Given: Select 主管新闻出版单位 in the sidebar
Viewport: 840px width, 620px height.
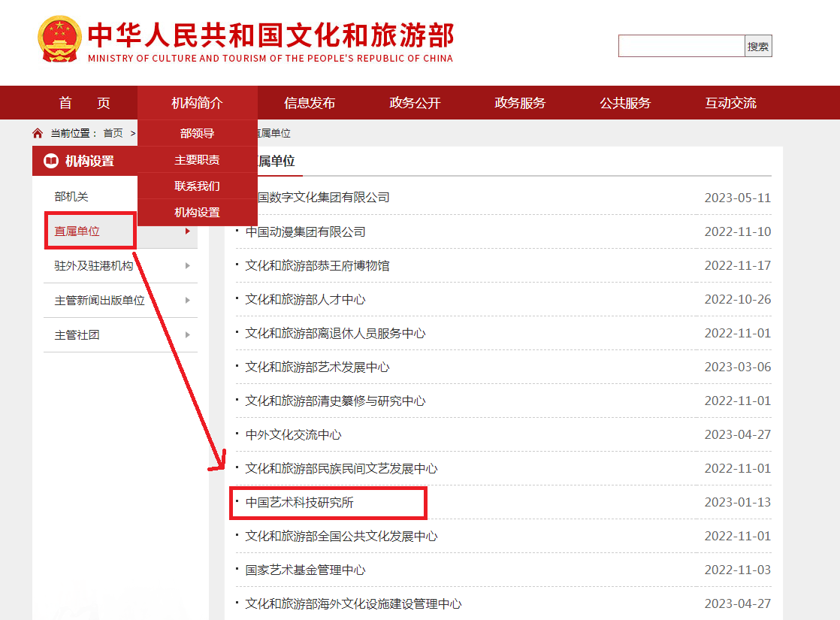Looking at the screenshot, I should pyautogui.click(x=100, y=300).
